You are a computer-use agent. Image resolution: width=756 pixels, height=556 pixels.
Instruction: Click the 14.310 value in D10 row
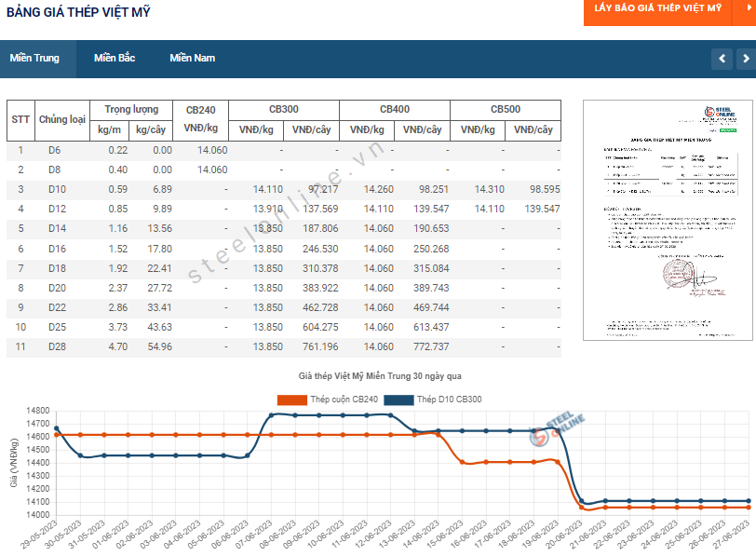[x=490, y=189]
